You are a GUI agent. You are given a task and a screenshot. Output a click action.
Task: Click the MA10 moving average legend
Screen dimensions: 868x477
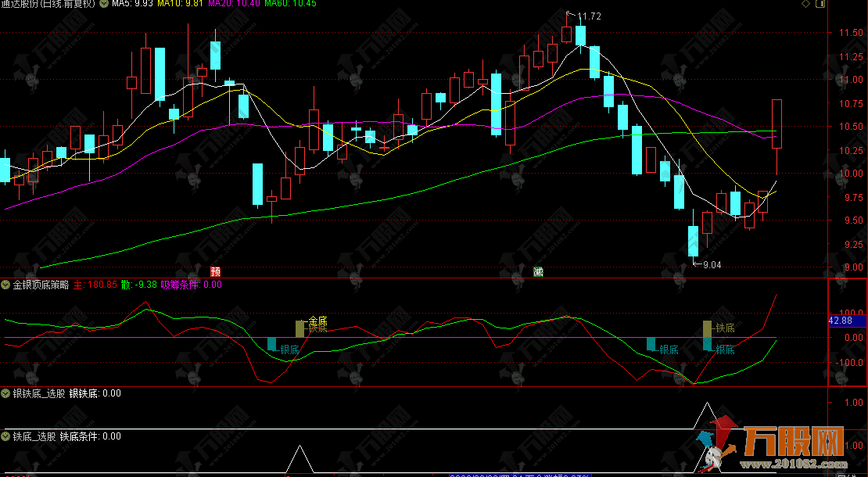tap(176, 4)
